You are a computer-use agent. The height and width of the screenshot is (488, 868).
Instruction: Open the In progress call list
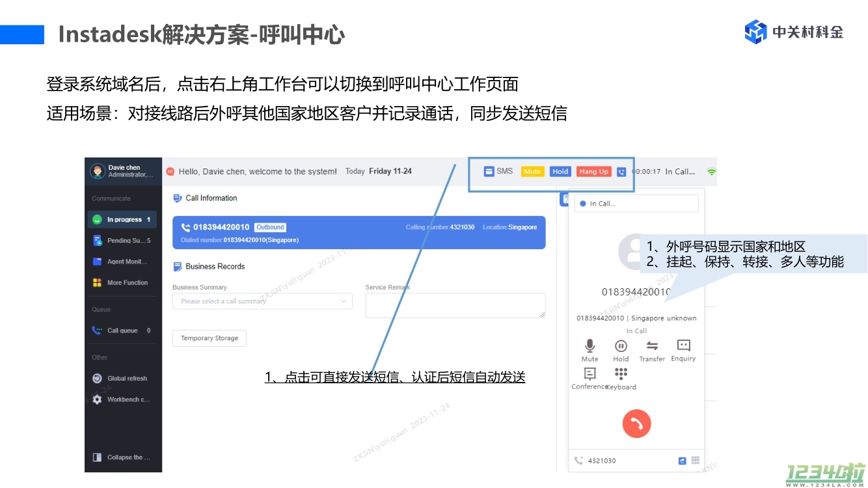[122, 219]
